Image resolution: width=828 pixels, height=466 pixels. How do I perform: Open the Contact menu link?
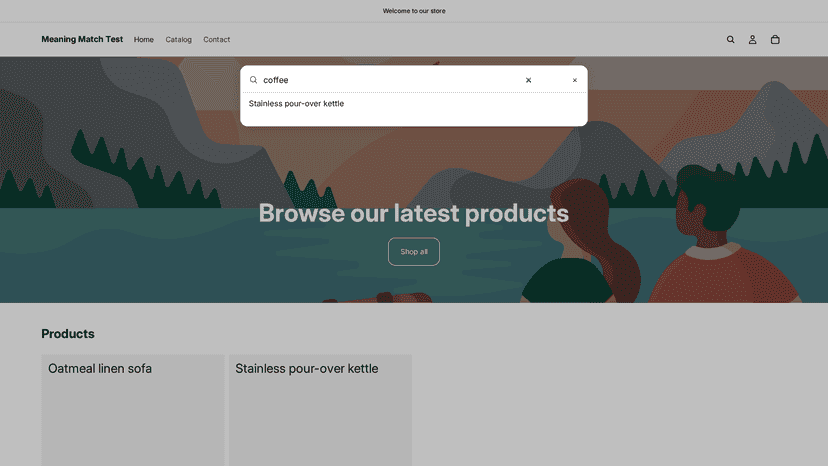pyautogui.click(x=217, y=40)
